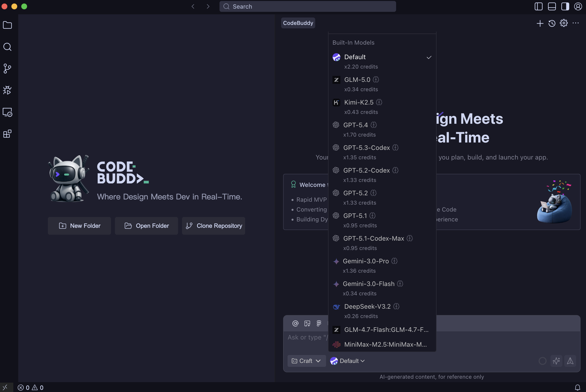Image resolution: width=586 pixels, height=392 pixels.
Task: Expand the Craft mode dropdown
Action: click(x=306, y=361)
